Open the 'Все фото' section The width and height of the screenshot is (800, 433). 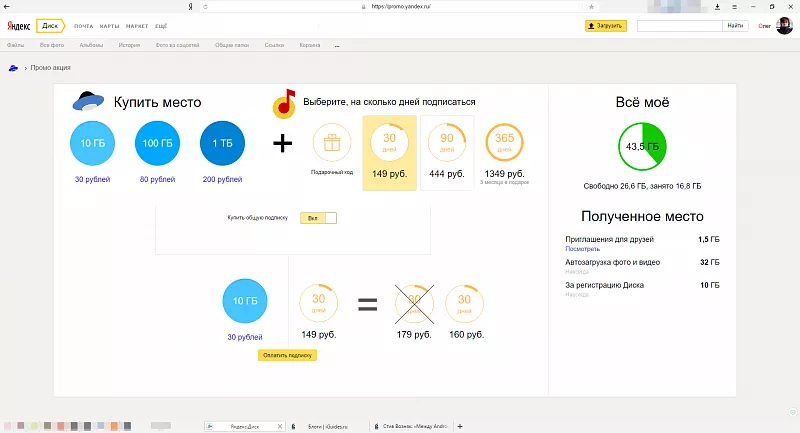point(52,45)
